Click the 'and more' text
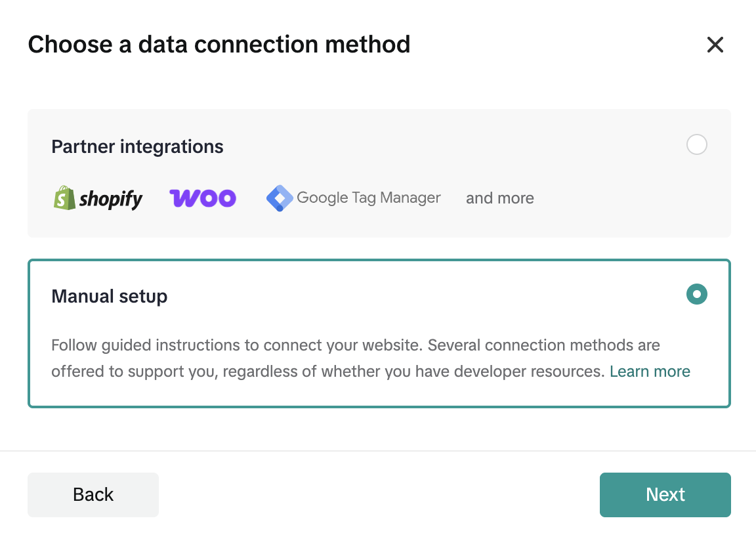The height and width of the screenshot is (533, 756). [x=499, y=198]
